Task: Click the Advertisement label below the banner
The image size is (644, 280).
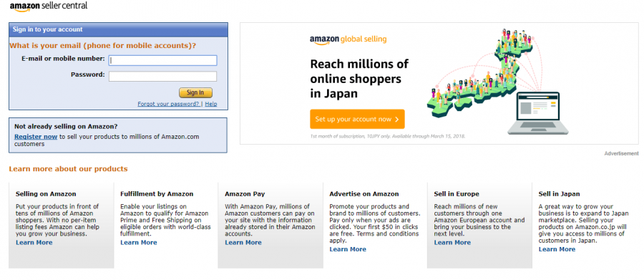Action: (x=621, y=153)
